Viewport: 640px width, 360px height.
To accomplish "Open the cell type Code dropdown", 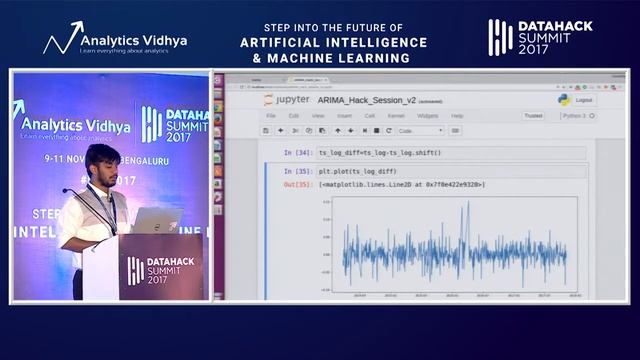I will tap(420, 131).
